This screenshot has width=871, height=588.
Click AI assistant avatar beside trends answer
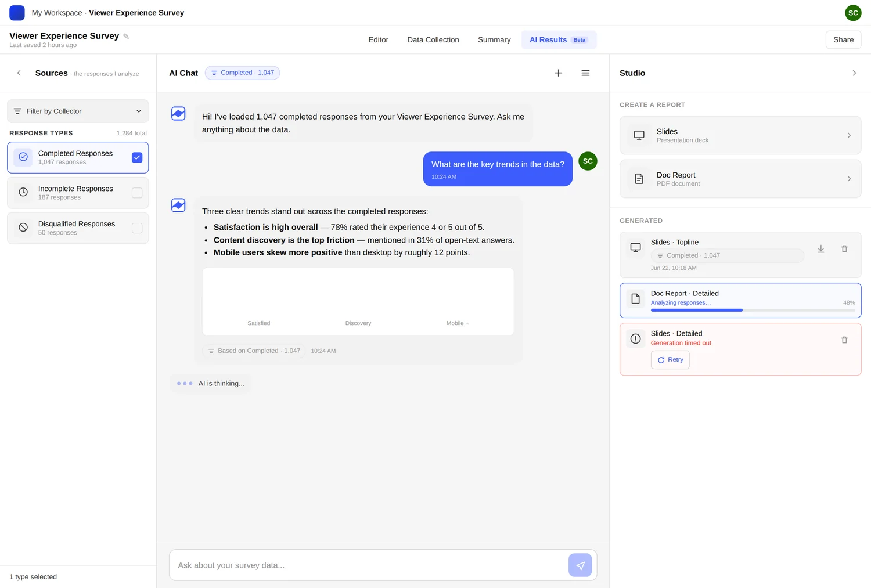pyautogui.click(x=178, y=205)
